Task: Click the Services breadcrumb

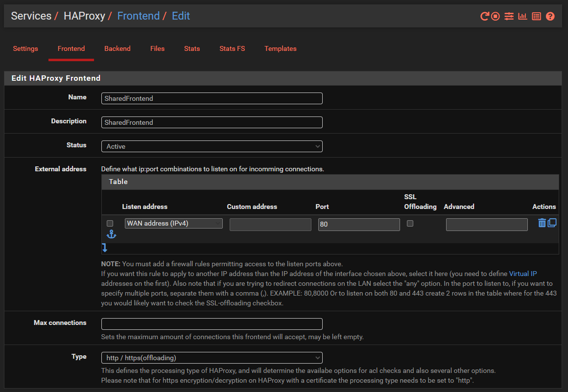Action: tap(31, 16)
